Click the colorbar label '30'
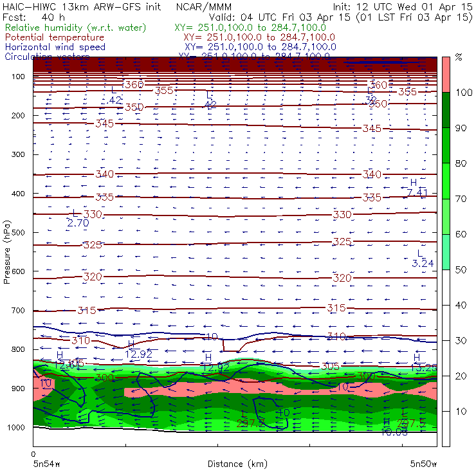476x476 pixels. point(461,341)
